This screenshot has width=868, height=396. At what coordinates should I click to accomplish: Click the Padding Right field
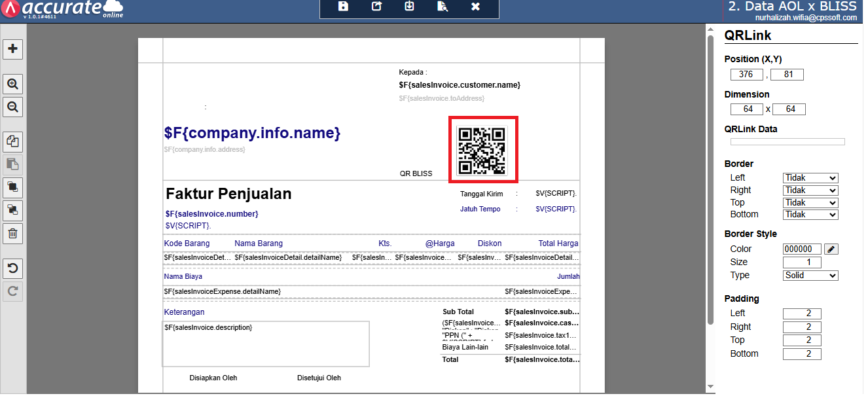coord(802,327)
